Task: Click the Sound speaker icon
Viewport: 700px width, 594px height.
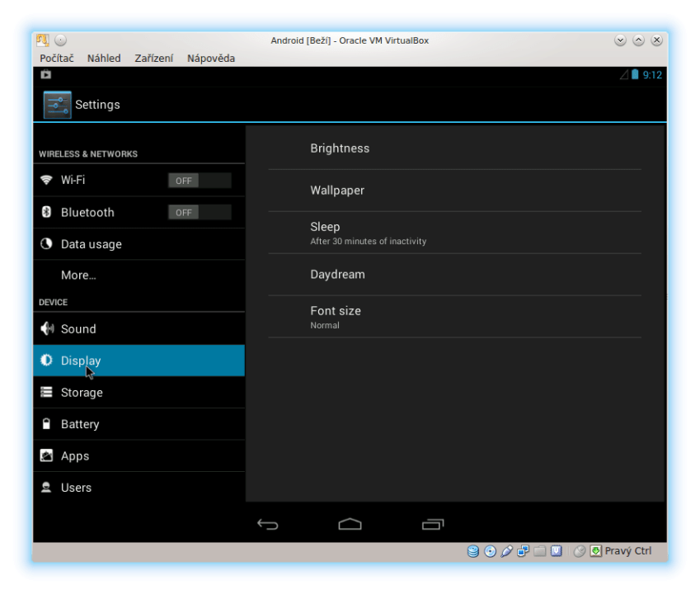Action: click(47, 328)
